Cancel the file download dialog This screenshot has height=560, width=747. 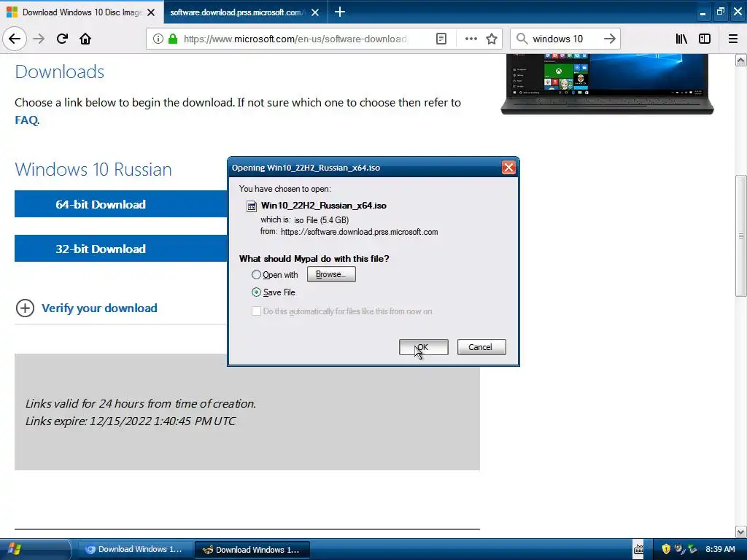[x=481, y=347]
